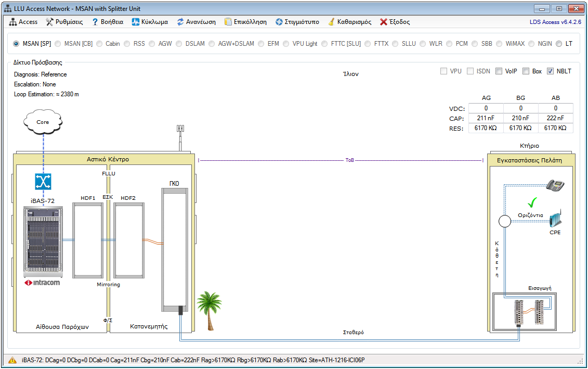Choose the LT radio option
The height and width of the screenshot is (369, 588).
pos(559,44)
